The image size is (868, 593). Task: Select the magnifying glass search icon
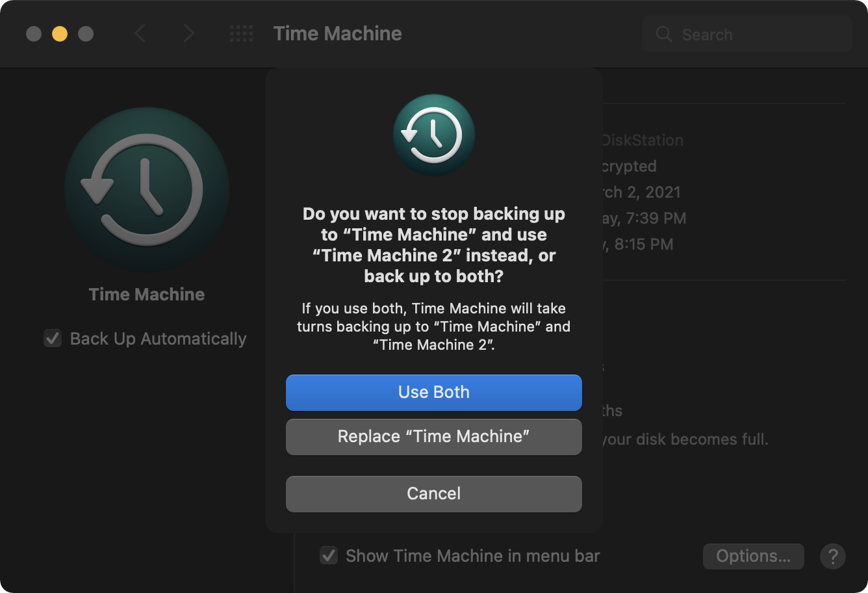(x=664, y=34)
